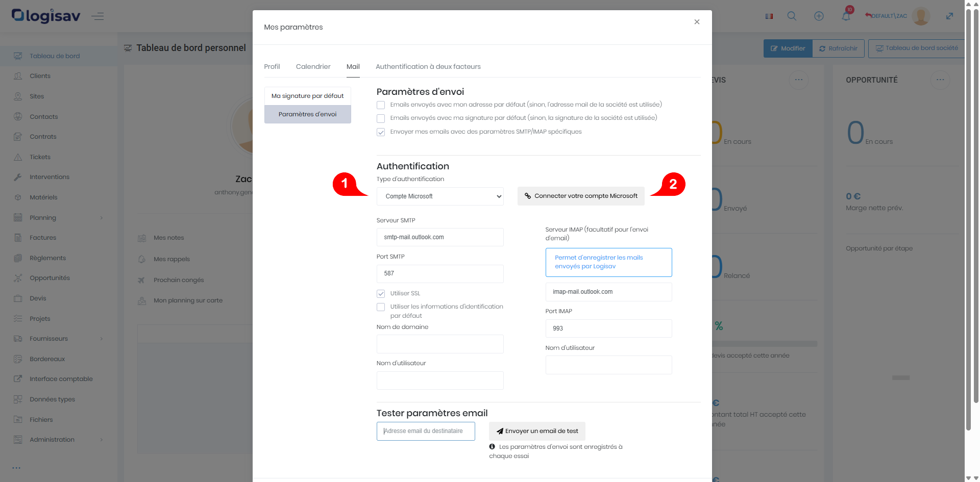Disable specific SMTP/IMAP parameters checkbox
Viewport: 980px width, 482px height.
(x=381, y=132)
